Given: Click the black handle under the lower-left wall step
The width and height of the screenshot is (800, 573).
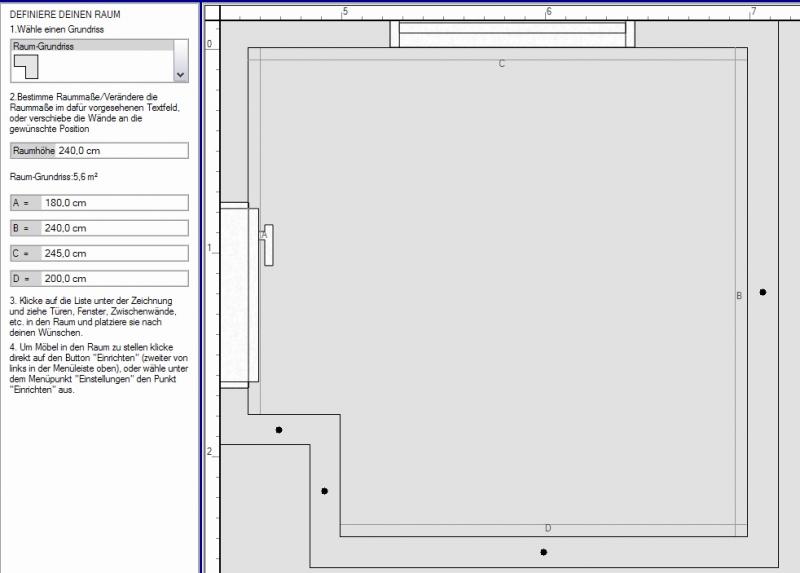Looking at the screenshot, I should [x=279, y=430].
